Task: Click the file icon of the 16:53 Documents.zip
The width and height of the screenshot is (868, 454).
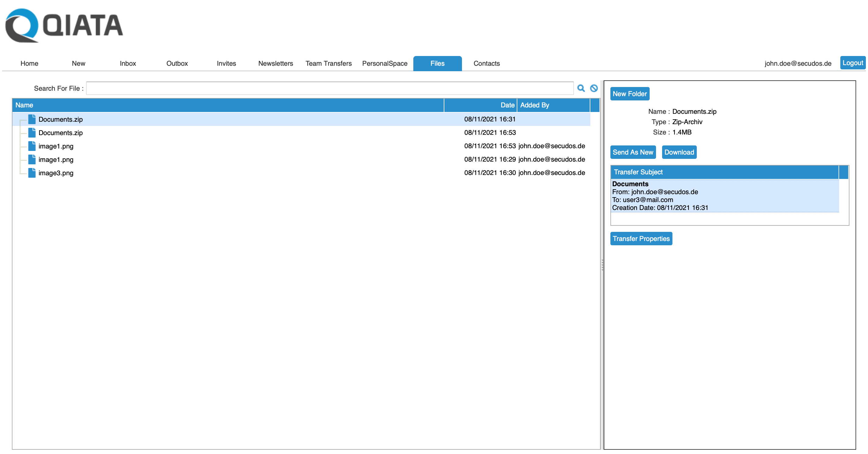Action: point(32,132)
